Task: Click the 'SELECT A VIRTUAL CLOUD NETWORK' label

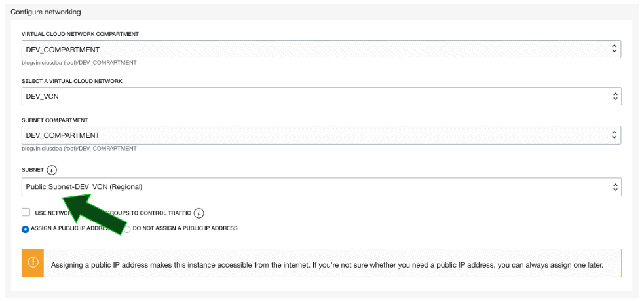Action: pyautogui.click(x=72, y=81)
